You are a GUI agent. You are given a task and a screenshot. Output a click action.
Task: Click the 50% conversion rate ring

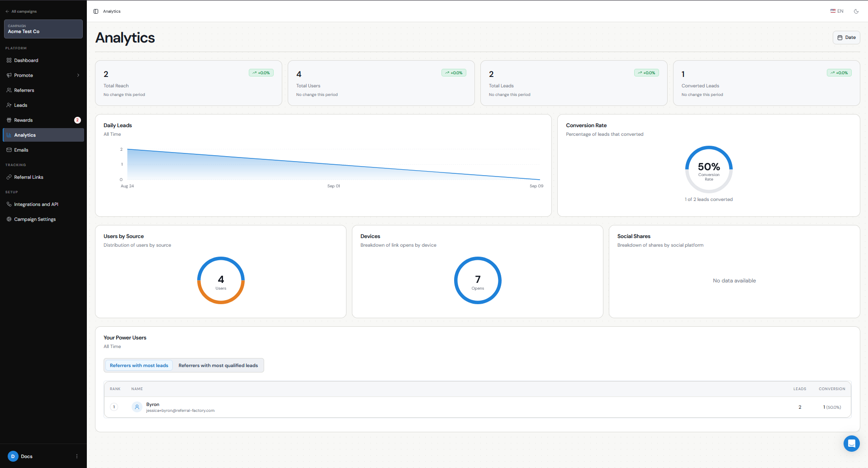[709, 169]
